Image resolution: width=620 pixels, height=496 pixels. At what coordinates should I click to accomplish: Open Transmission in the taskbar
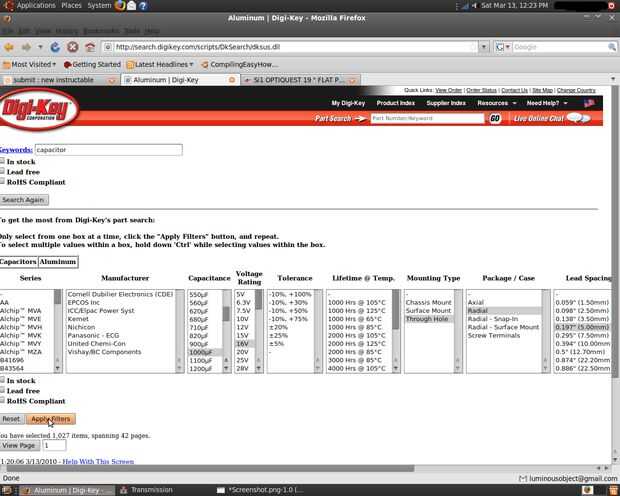pos(147,490)
